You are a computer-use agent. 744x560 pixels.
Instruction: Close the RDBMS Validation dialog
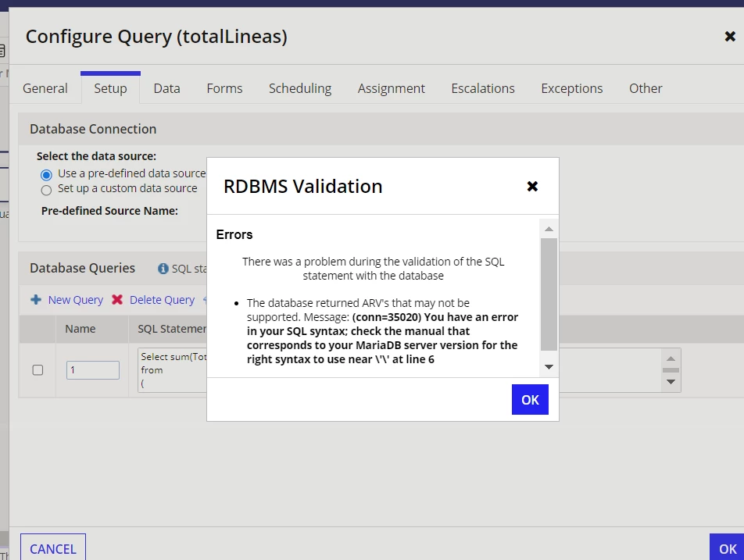[532, 187]
